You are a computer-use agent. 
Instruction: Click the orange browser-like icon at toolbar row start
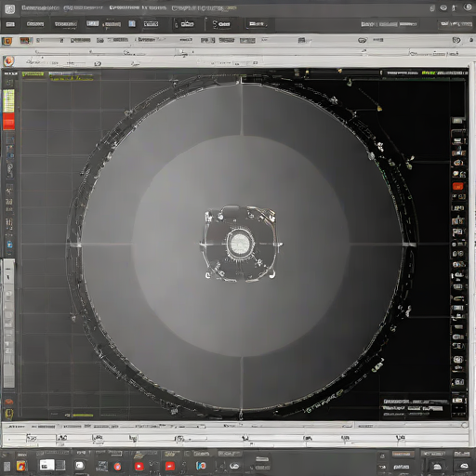click(x=8, y=61)
